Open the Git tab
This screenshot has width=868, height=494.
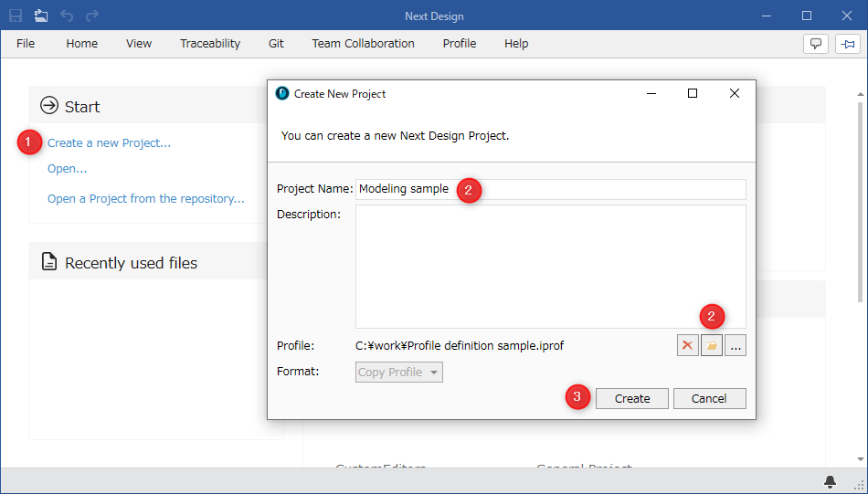(276, 44)
